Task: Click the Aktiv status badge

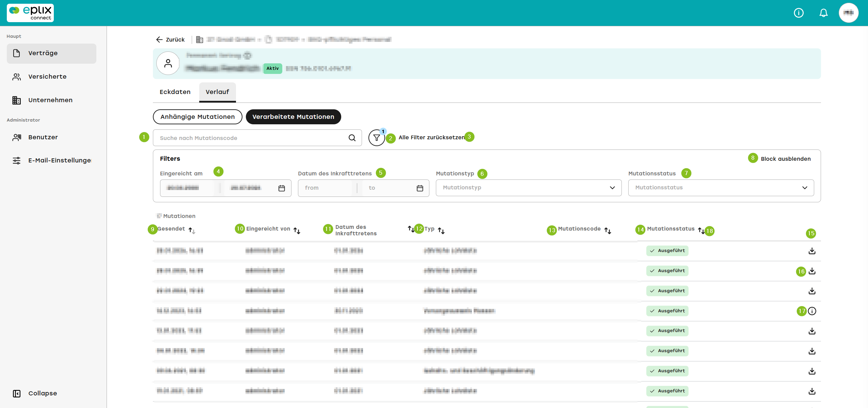Action: pos(272,68)
